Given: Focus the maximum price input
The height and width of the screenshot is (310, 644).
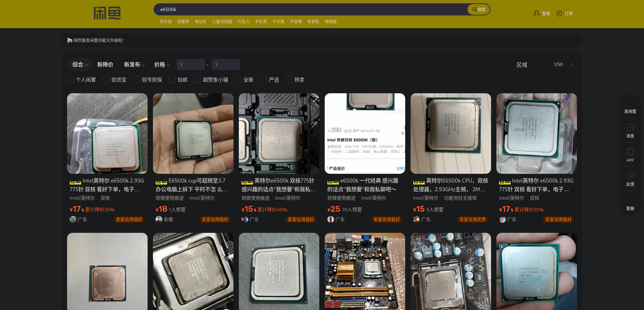Looking at the screenshot, I should [x=226, y=64].
